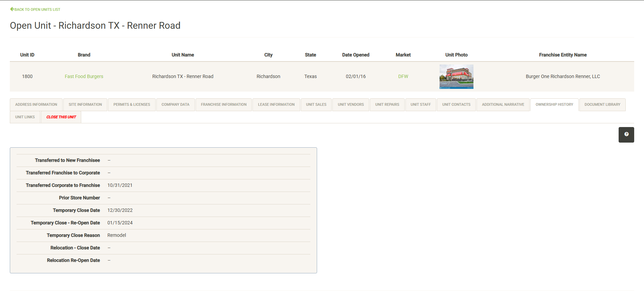Open the restaurant unit photo thumbnail
Screen dimensions: 644x297
[456, 77]
